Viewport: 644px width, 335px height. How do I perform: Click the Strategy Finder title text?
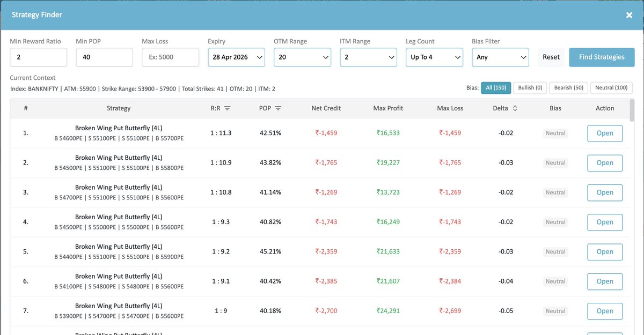37,15
